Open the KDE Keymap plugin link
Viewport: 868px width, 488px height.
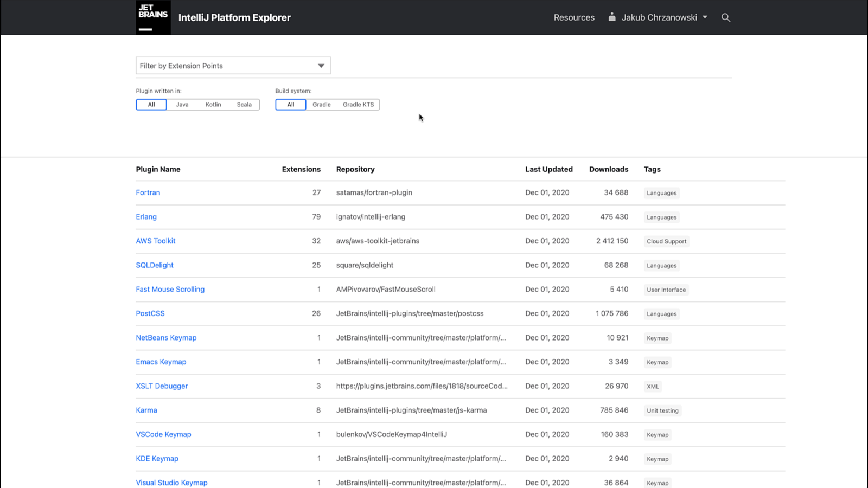pos(157,459)
